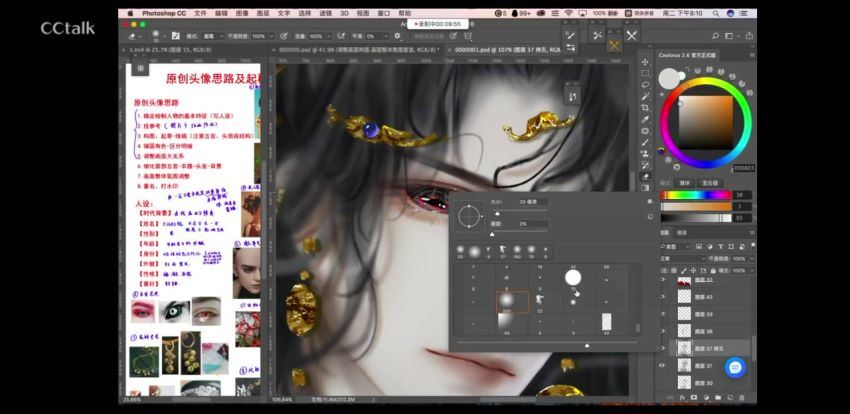The height and width of the screenshot is (414, 850).
Task: Open flow 100% dropdown arrow
Action: [x=327, y=36]
